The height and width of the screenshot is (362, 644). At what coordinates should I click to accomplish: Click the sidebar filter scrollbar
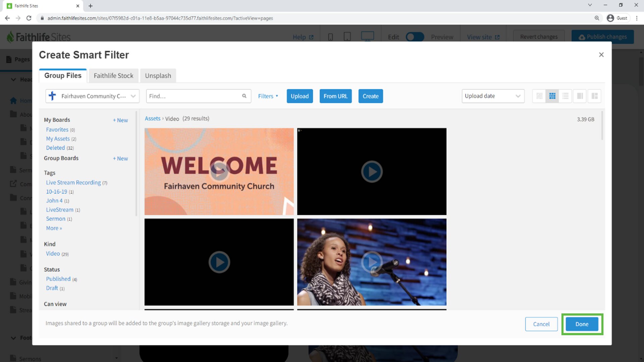click(136, 164)
